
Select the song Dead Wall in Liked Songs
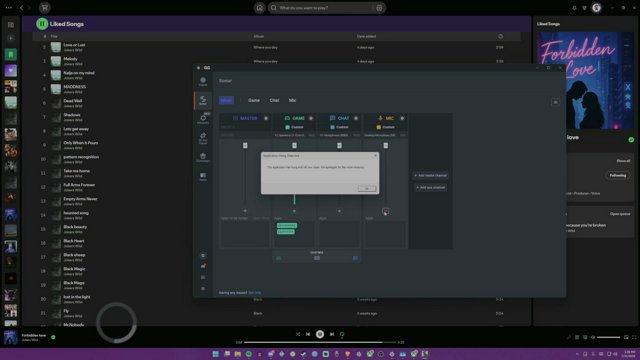(73, 101)
